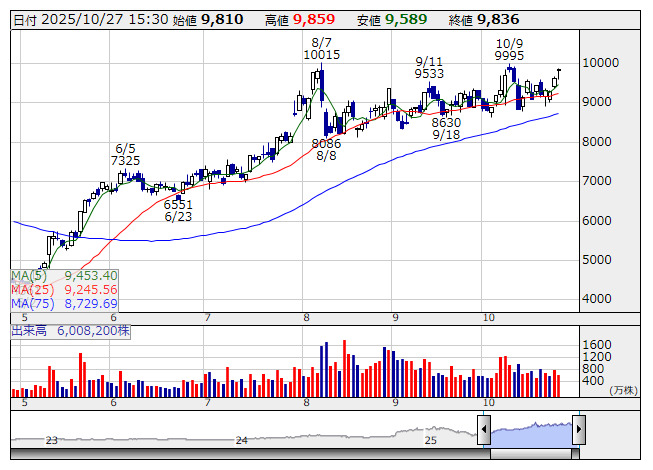The height and width of the screenshot is (470, 653).
Task: Click month 8 label under the price chart
Action: pyautogui.click(x=307, y=318)
